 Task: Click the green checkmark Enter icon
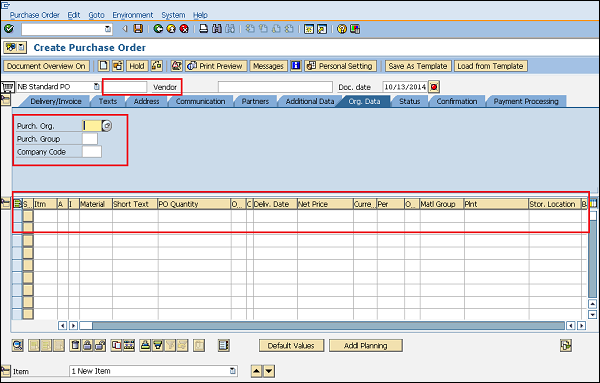point(8,29)
